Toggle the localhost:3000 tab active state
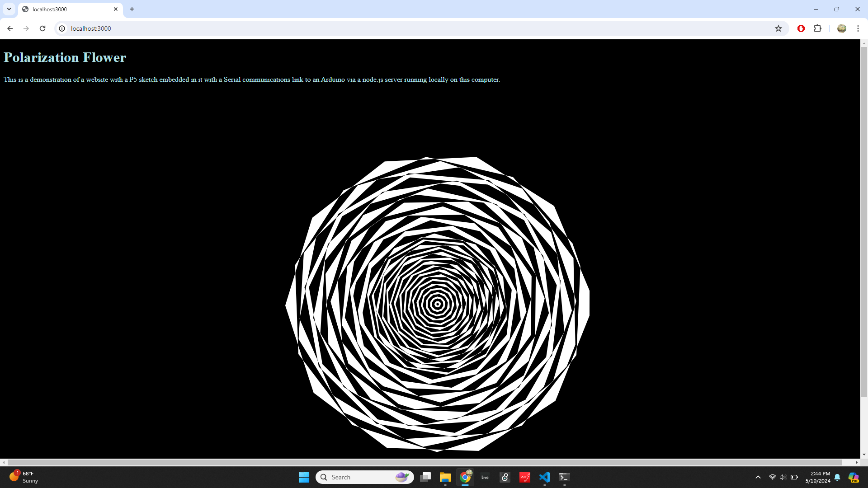This screenshot has width=868, height=488. pos(67,9)
